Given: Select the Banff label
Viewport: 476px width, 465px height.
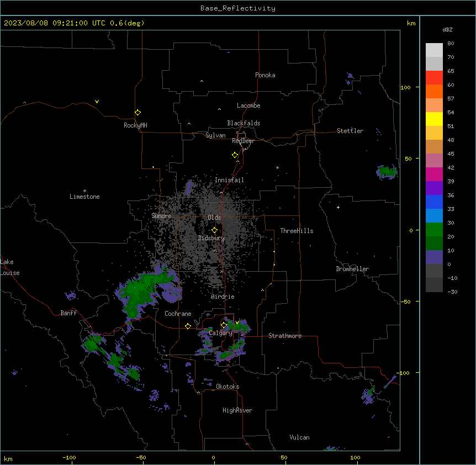Looking at the screenshot, I should click(x=68, y=313).
